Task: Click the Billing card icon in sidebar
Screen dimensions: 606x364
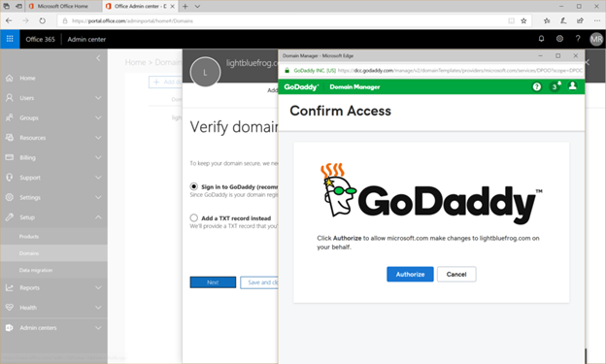Action: [x=10, y=157]
